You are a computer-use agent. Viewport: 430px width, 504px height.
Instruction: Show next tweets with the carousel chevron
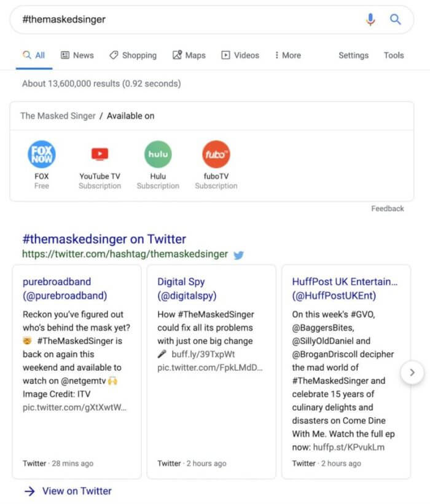412,372
